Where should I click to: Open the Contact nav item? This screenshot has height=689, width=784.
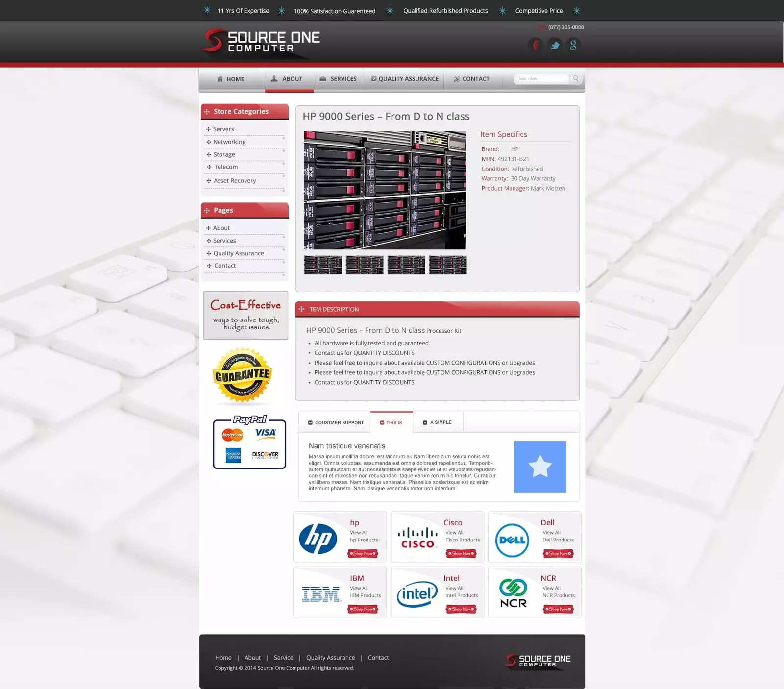tap(472, 79)
